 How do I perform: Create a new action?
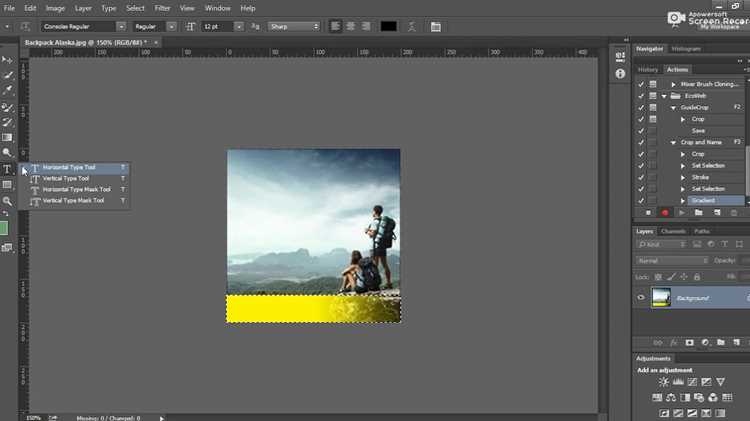coord(717,213)
